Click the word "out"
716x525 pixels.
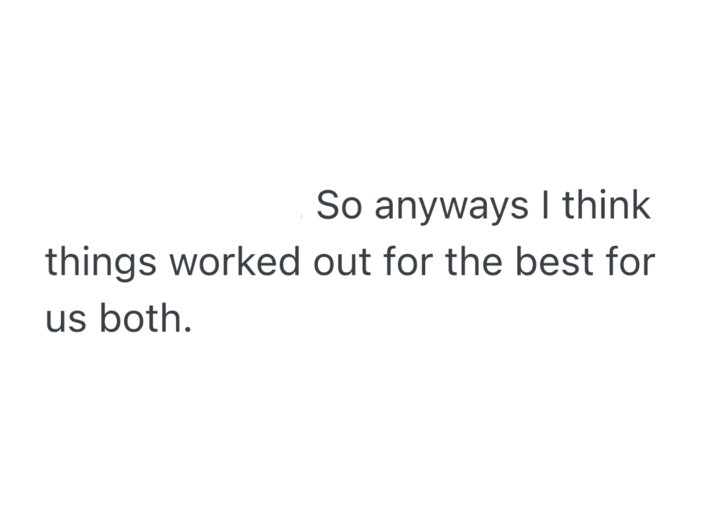tap(340, 263)
